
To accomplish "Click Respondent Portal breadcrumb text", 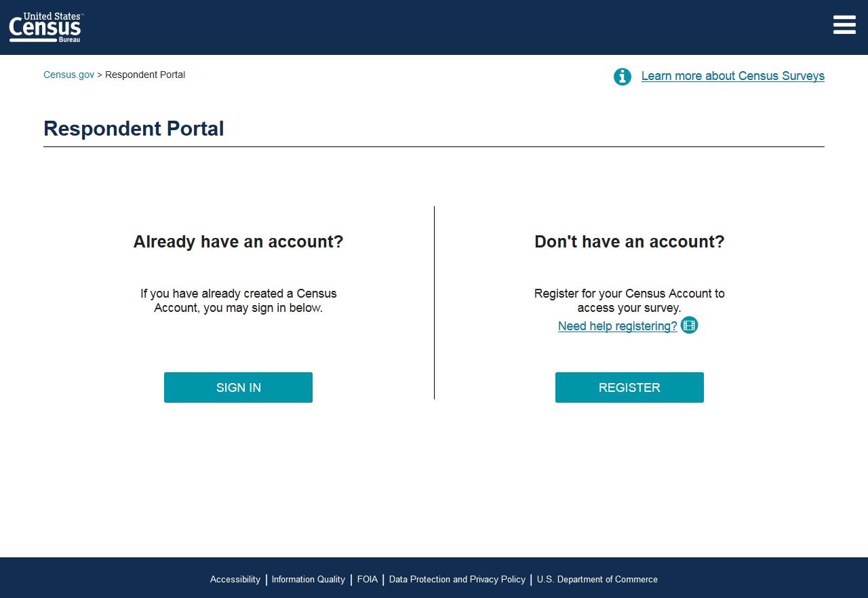I will click(x=145, y=75).
